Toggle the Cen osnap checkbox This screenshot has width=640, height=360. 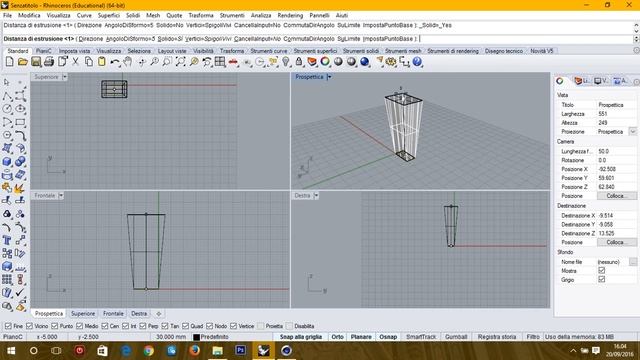[x=105, y=326]
